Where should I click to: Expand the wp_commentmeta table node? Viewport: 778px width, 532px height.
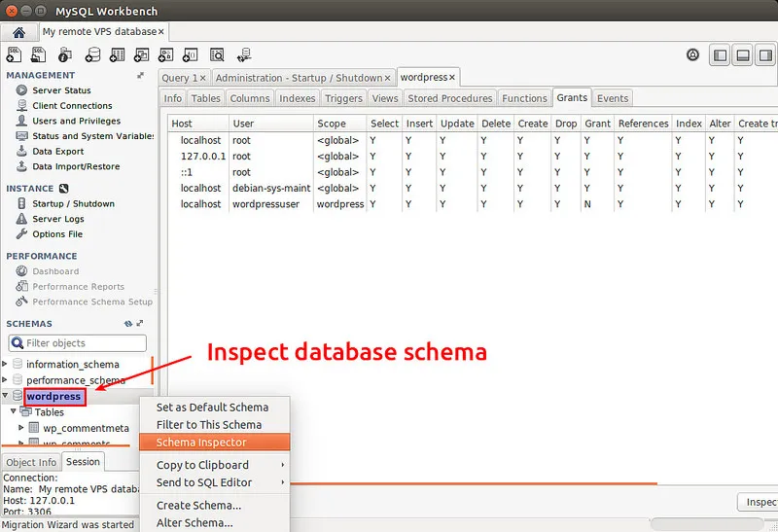[21, 428]
